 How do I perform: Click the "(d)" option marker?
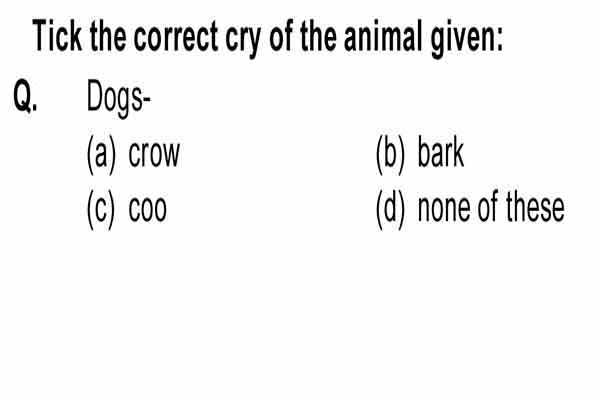pyautogui.click(x=390, y=210)
